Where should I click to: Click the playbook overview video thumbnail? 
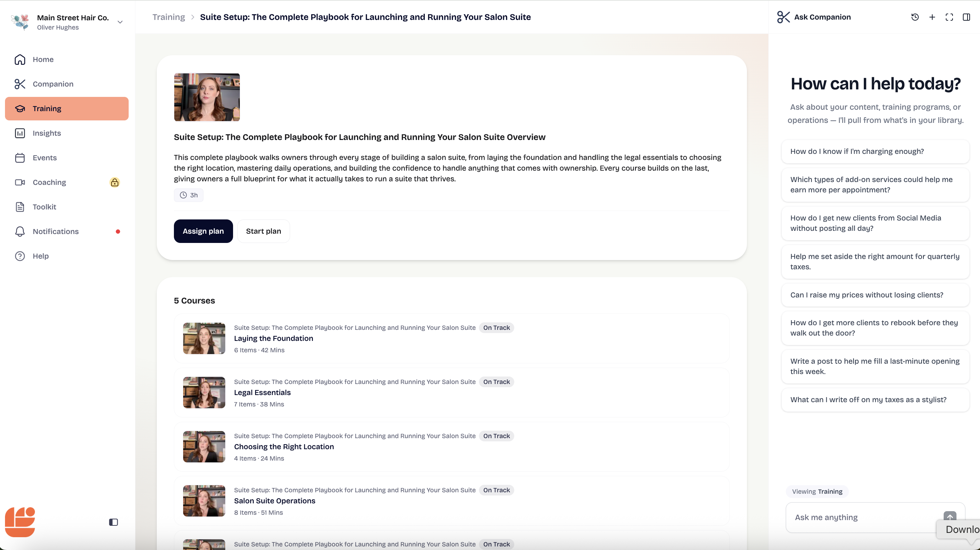(x=207, y=97)
